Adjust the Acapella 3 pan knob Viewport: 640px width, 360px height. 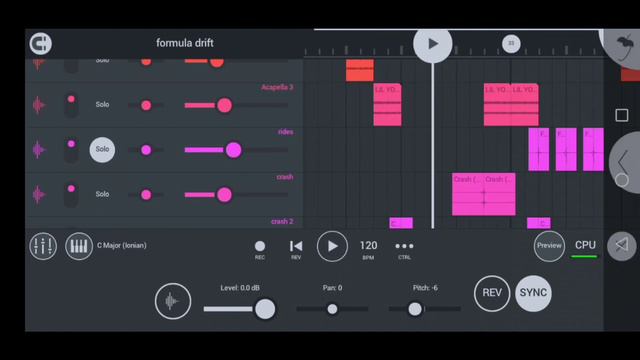tap(146, 105)
